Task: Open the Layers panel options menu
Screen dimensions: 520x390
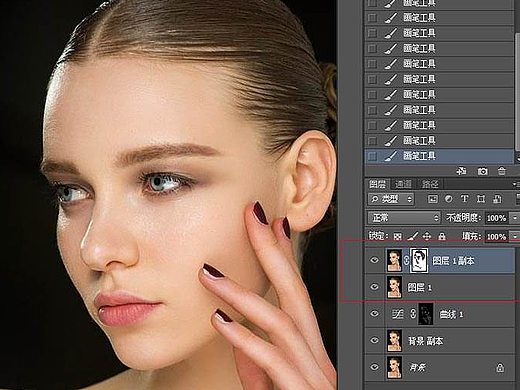Action: (x=515, y=184)
